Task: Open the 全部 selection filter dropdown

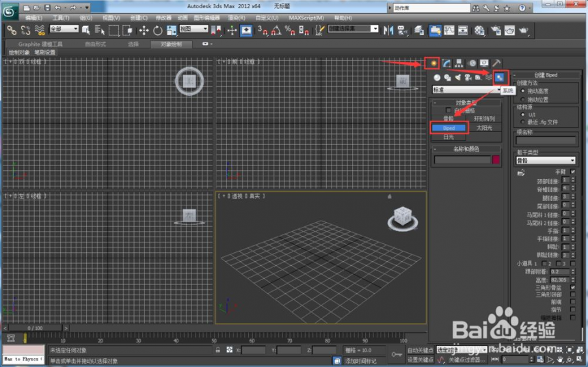Action: (x=64, y=29)
